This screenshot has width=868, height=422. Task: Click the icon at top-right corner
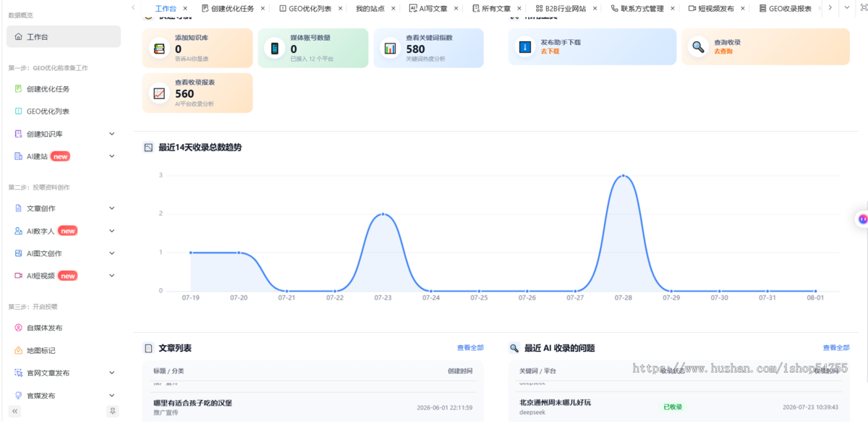[862, 8]
